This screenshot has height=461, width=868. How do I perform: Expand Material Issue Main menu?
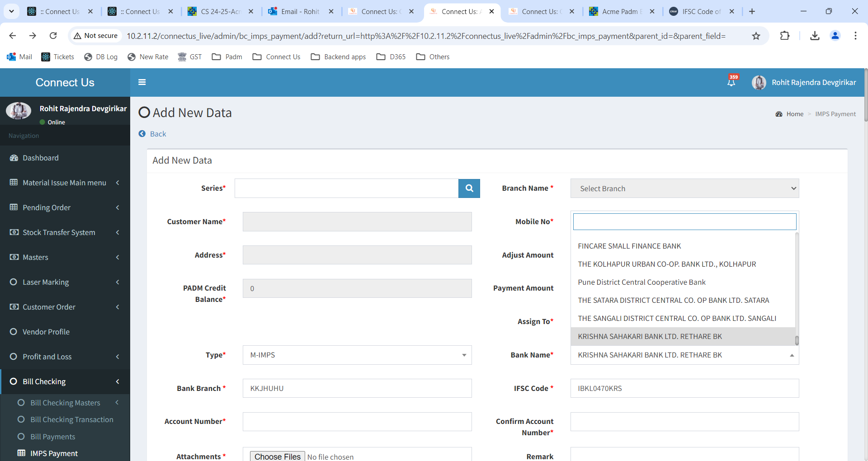pos(118,183)
